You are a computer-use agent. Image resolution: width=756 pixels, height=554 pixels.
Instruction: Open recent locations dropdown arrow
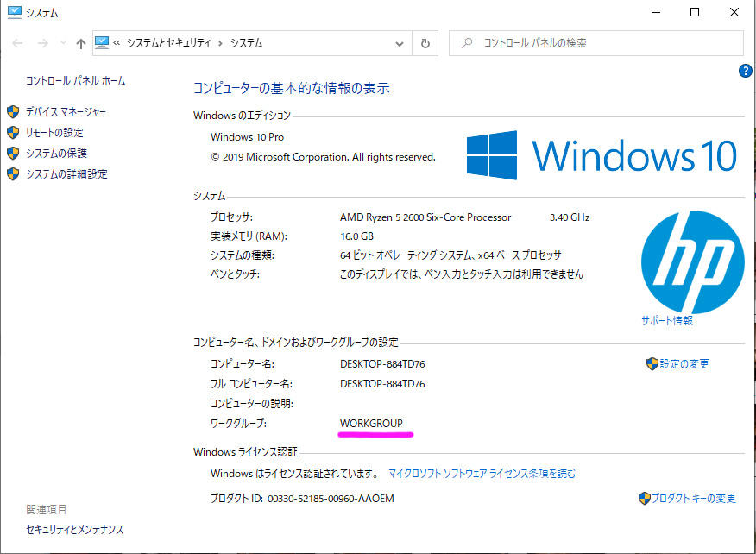pyautogui.click(x=63, y=43)
